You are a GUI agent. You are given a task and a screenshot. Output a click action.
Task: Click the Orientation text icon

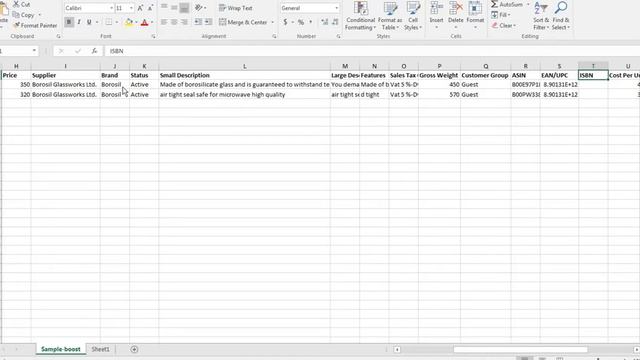[x=199, y=8]
